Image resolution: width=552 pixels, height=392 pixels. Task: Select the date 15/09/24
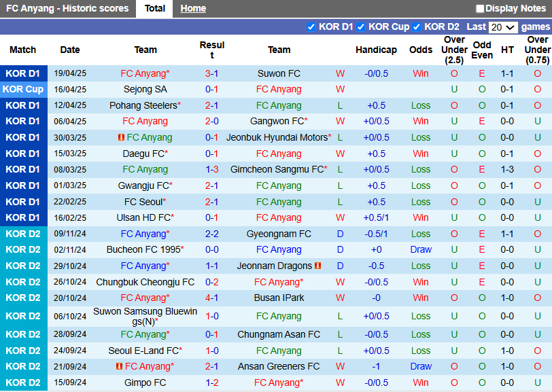pyautogui.click(x=70, y=383)
